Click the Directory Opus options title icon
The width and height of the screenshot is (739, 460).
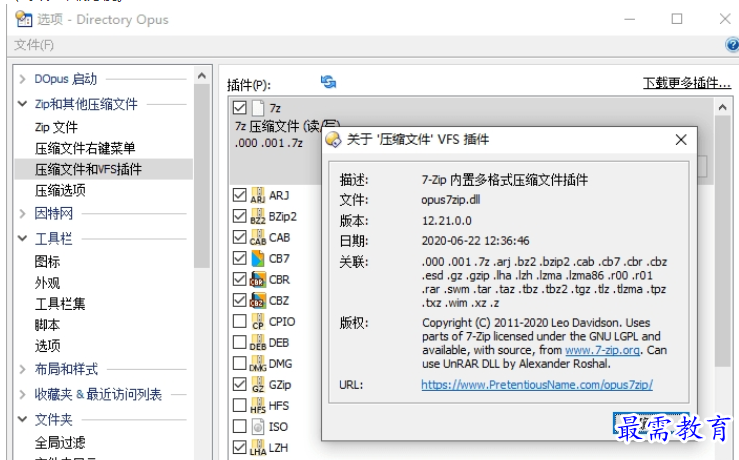point(24,19)
